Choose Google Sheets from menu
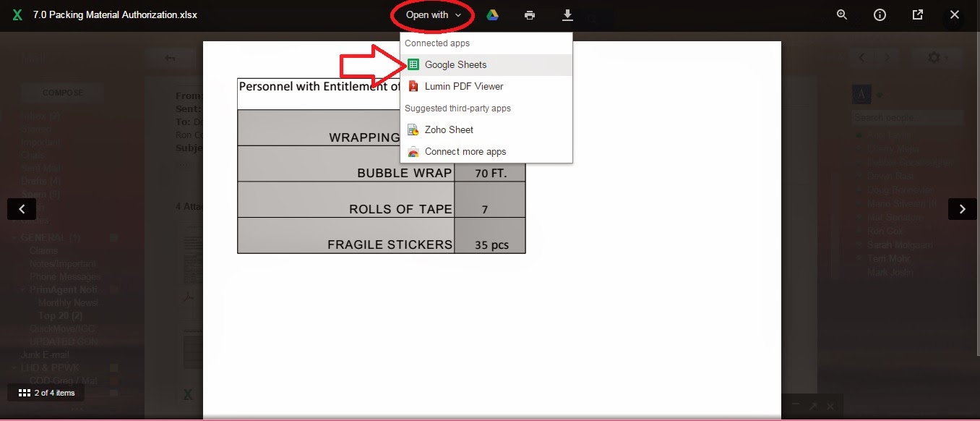 tap(486, 64)
